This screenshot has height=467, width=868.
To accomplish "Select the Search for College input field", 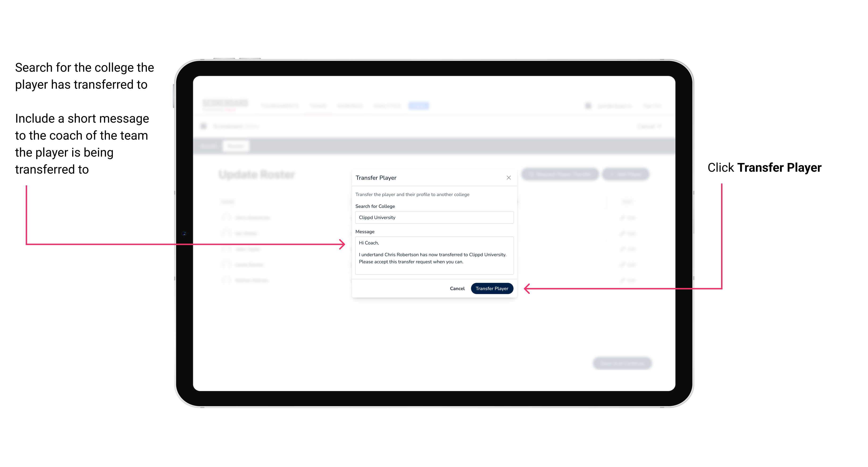I will [x=433, y=218].
